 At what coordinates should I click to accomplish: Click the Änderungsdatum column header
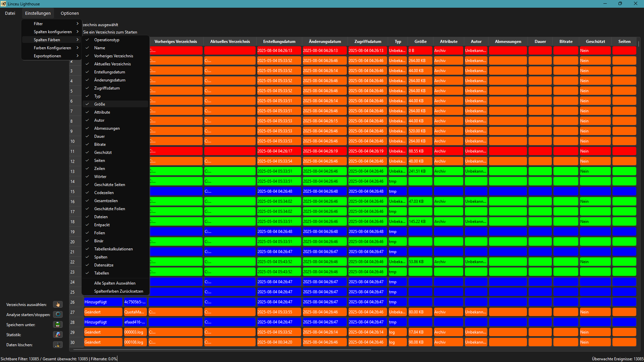coord(325,42)
